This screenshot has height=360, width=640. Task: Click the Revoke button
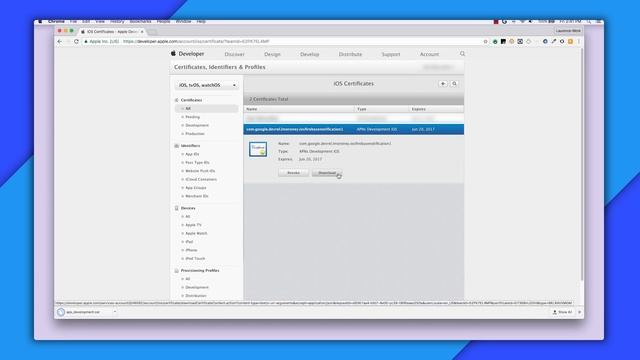[293, 173]
